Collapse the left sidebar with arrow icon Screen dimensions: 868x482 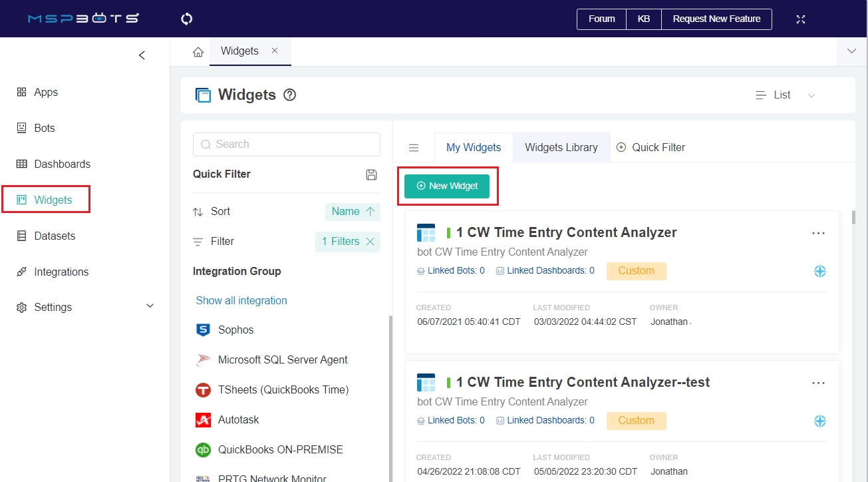(142, 55)
